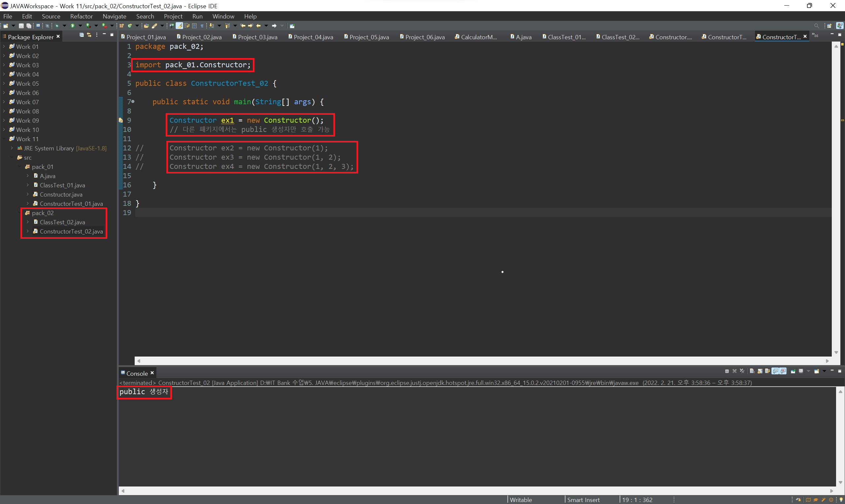This screenshot has width=845, height=504.
Task: Select ClassTest_02.java under pack_02
Action: (x=62, y=222)
